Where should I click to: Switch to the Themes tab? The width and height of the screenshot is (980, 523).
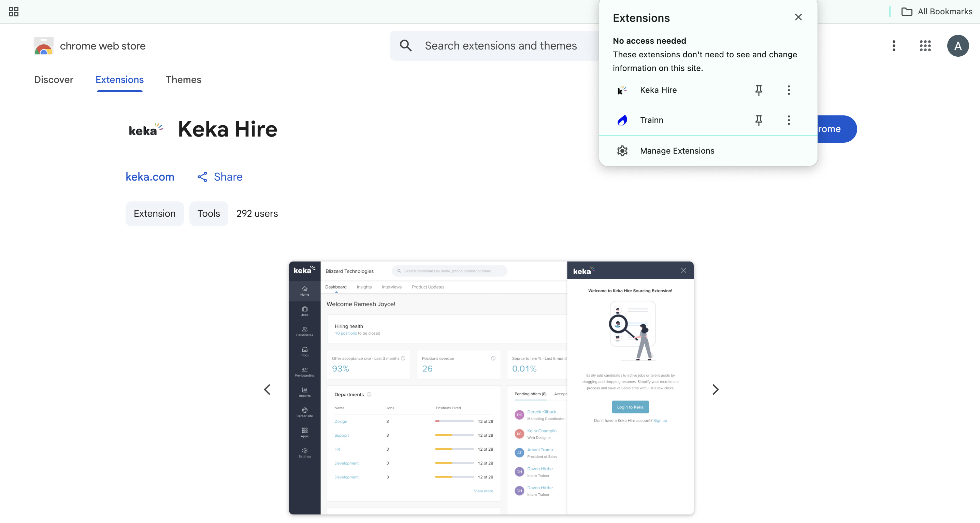(x=183, y=80)
